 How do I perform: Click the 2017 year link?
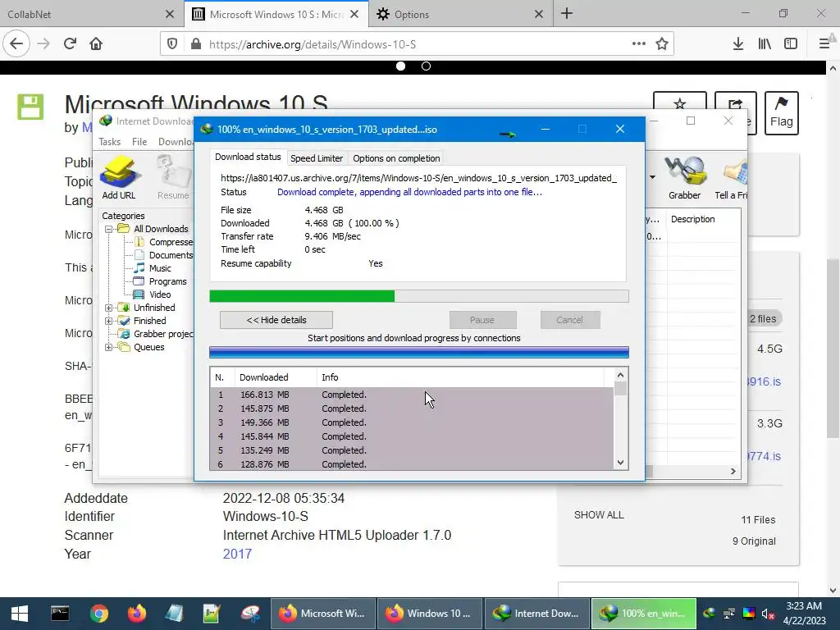pyautogui.click(x=237, y=554)
